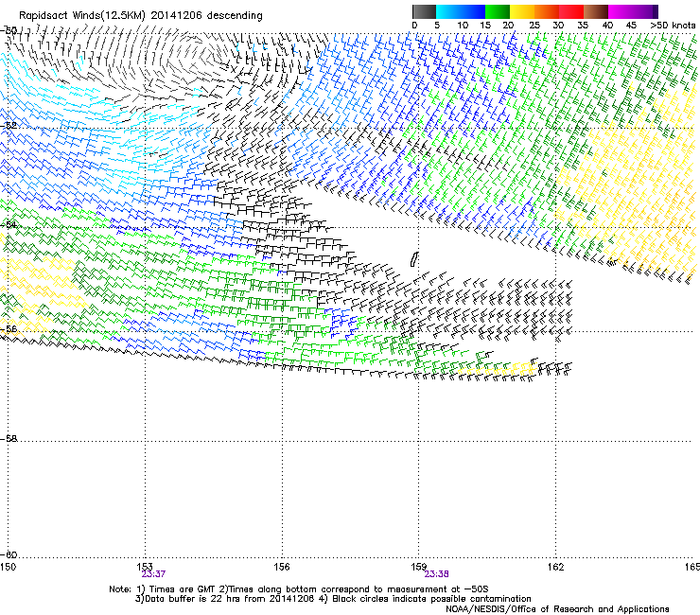Click latitude label -56

coord(9,328)
